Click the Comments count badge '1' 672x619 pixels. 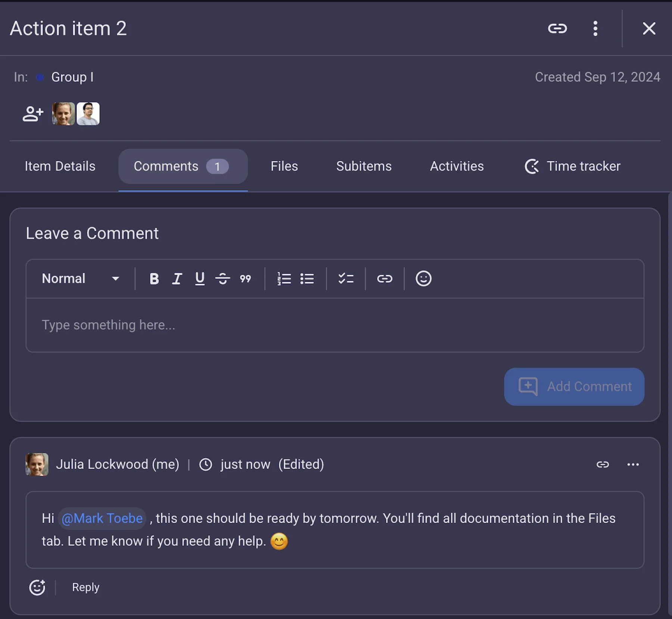(217, 167)
